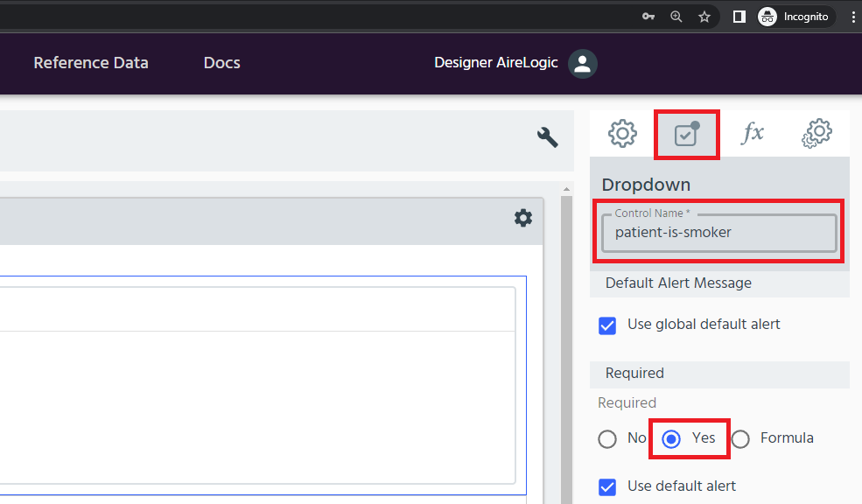Open the section settings cog icon
The height and width of the screenshot is (504, 862).
click(523, 218)
